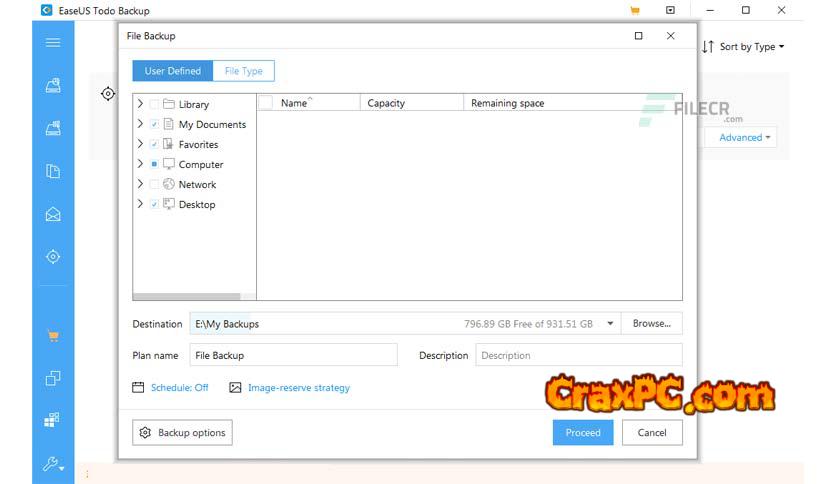Open the Sort by Type dropdown

click(x=743, y=47)
